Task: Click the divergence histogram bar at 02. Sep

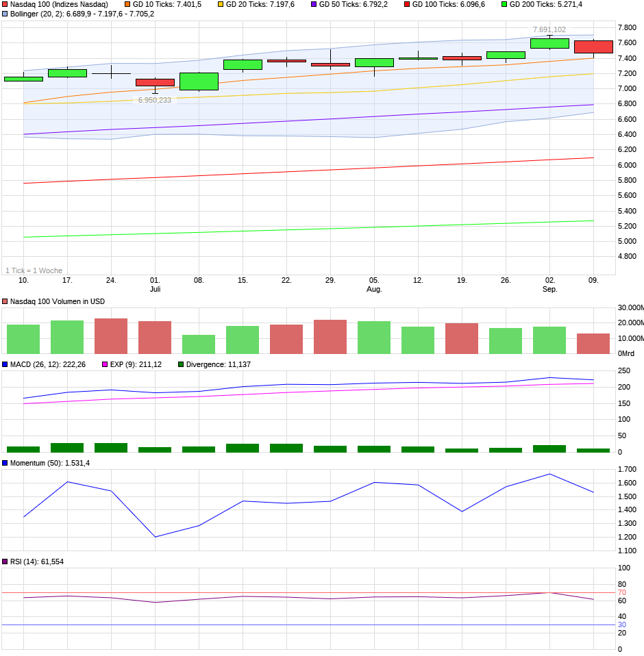Action: (x=549, y=449)
